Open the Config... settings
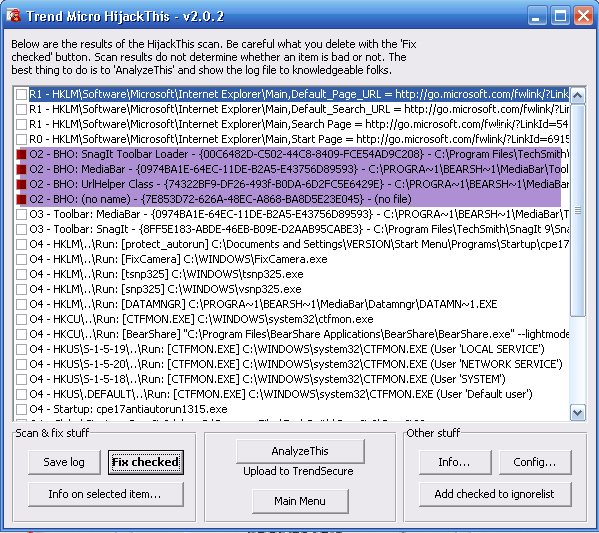 [535, 462]
